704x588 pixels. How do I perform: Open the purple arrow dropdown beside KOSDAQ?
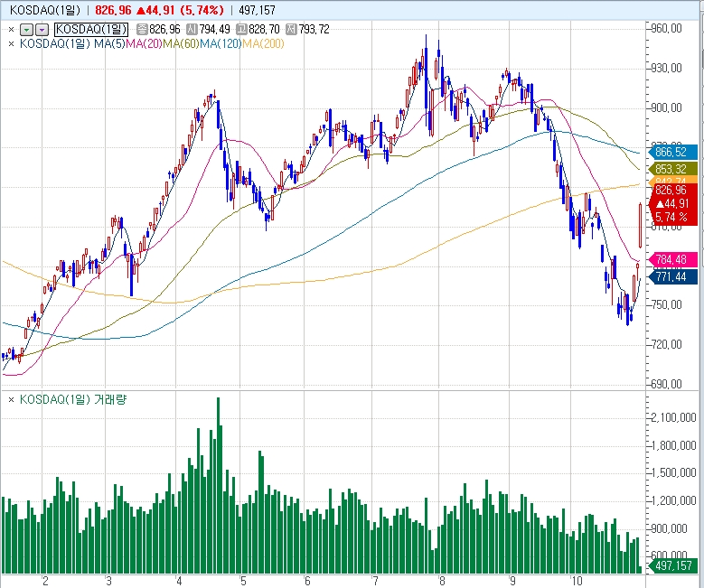click(x=42, y=30)
